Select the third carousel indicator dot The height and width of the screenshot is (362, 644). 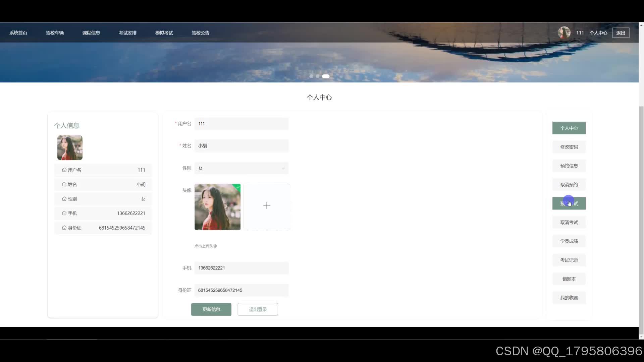click(x=326, y=76)
